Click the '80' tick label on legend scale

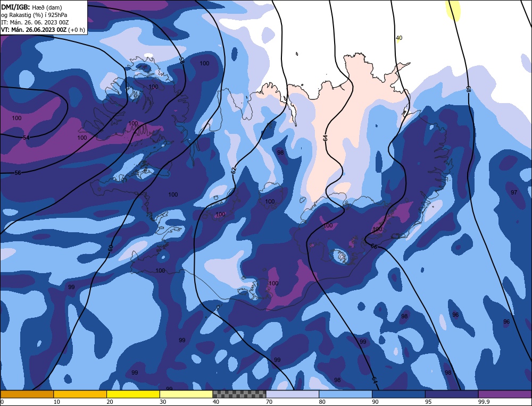[322, 402]
